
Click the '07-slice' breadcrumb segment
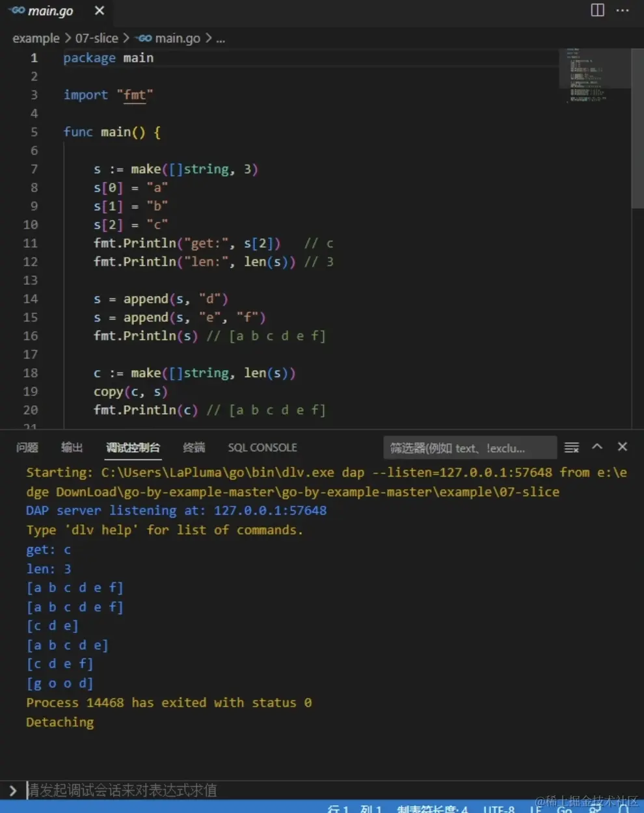click(97, 38)
